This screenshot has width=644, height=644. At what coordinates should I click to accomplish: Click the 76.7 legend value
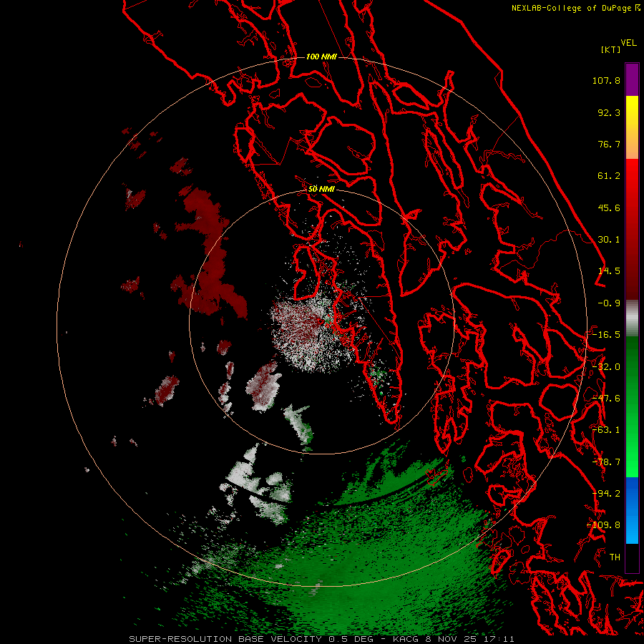(609, 144)
